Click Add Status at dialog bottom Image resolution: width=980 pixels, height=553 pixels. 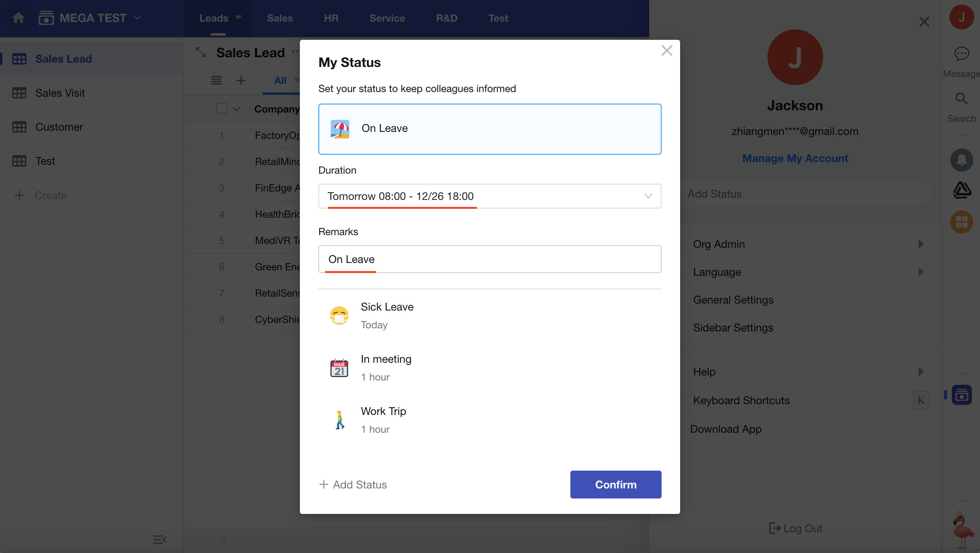point(353,485)
